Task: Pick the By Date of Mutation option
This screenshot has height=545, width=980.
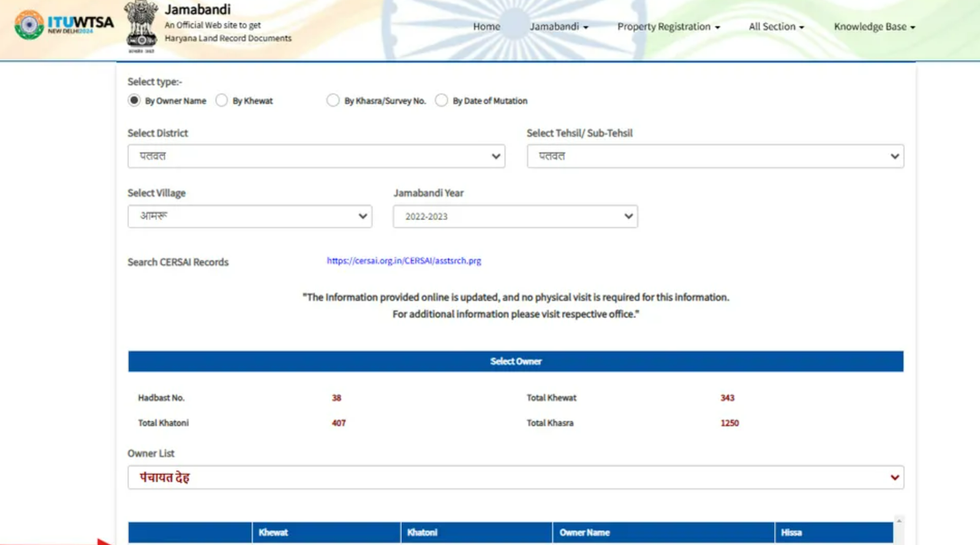Action: (x=441, y=101)
